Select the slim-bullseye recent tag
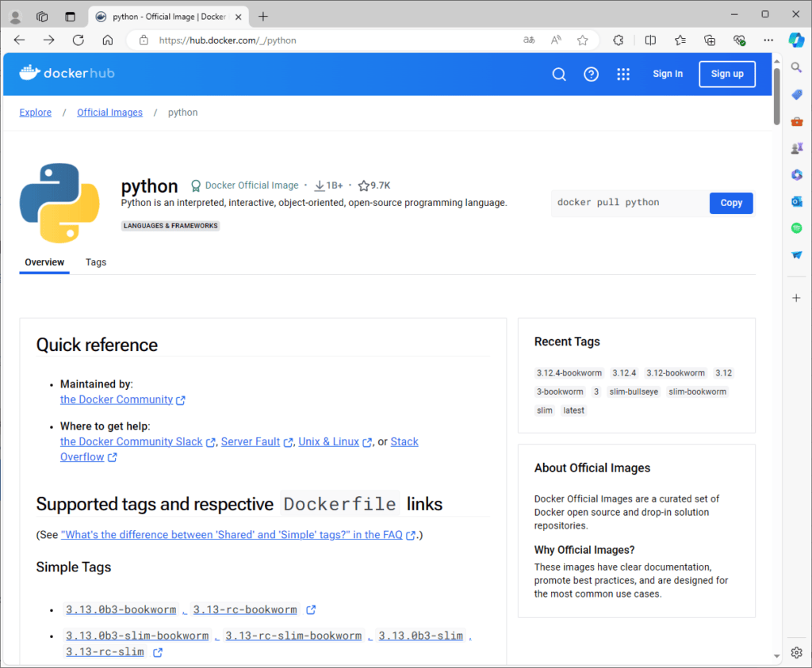The width and height of the screenshot is (812, 668). pyautogui.click(x=634, y=391)
